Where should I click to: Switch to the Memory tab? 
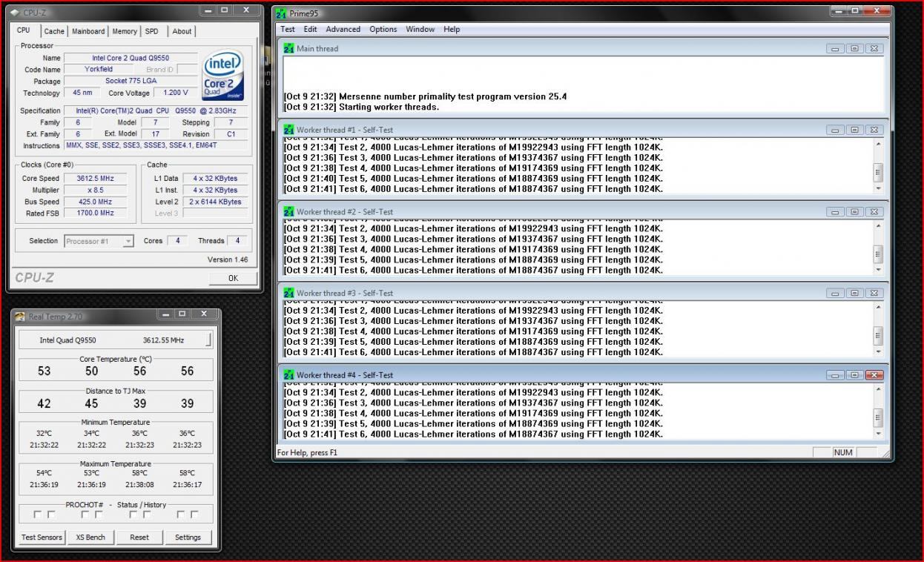click(125, 31)
